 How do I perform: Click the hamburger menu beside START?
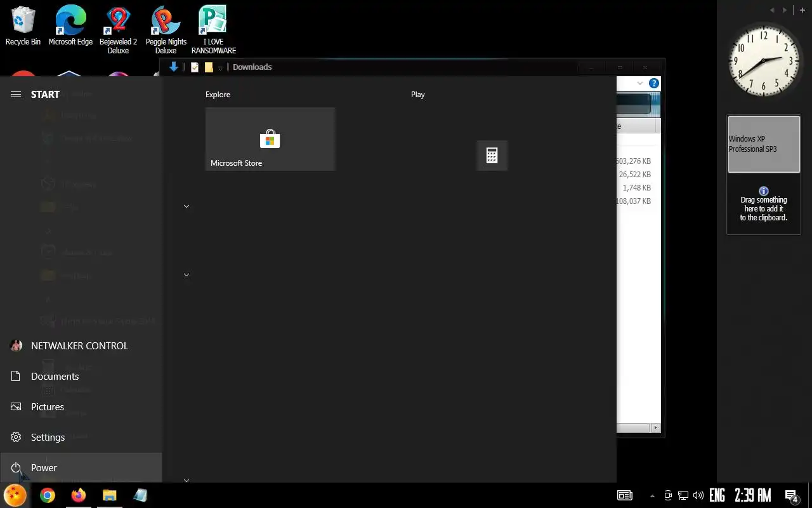click(16, 94)
